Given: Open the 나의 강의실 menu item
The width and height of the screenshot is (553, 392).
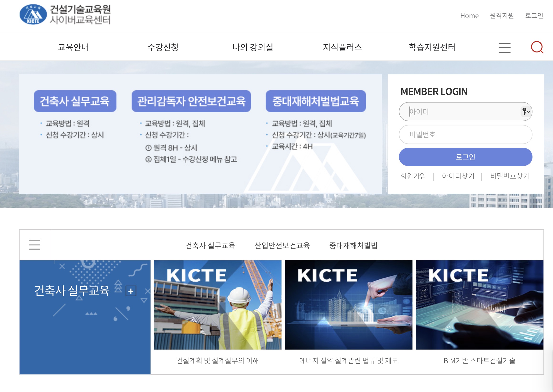Looking at the screenshot, I should click(x=253, y=47).
